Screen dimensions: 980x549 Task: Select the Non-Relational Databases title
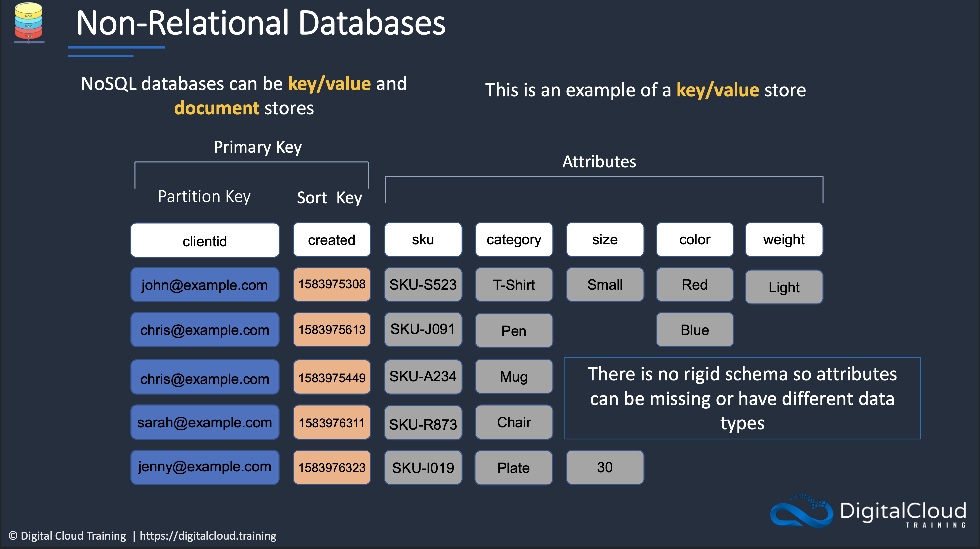[260, 24]
